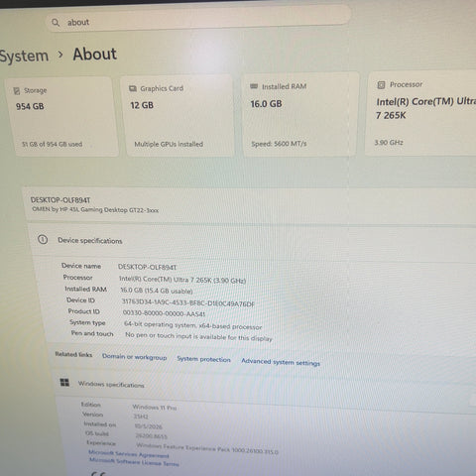Image resolution: width=476 pixels, height=476 pixels.
Task: Click the breadcrumb chevron between System and About
Action: click(60, 55)
